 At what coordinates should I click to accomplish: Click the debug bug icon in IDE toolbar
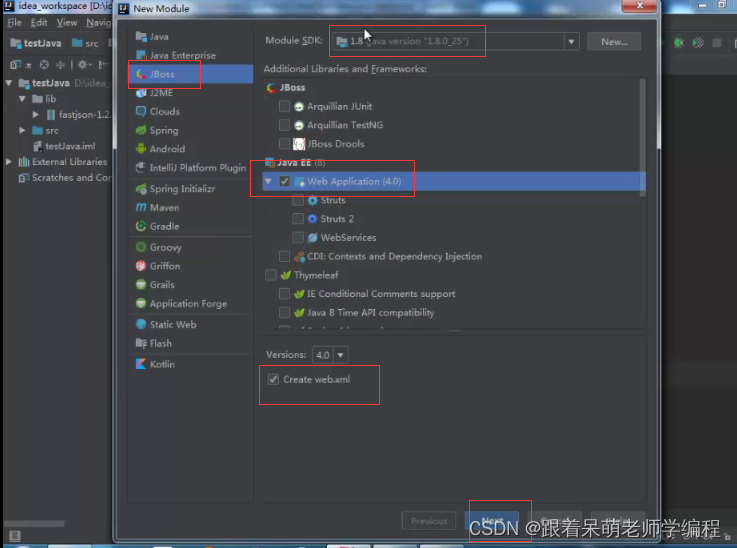pyautogui.click(x=679, y=43)
